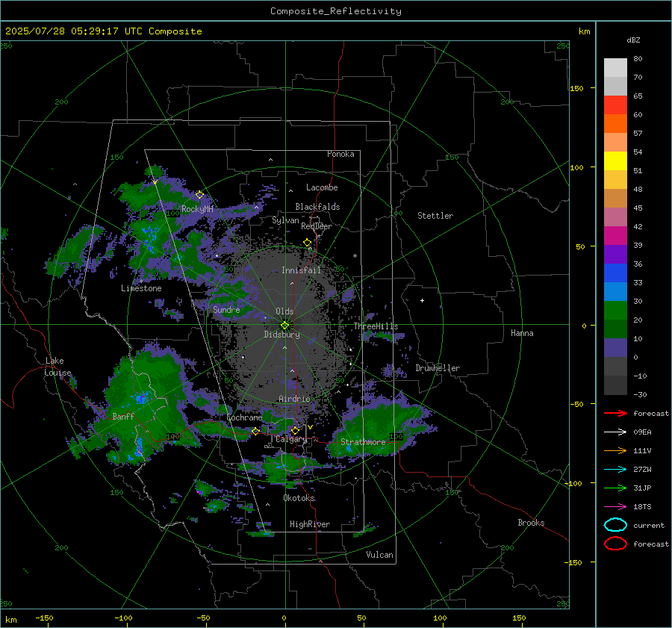Select the red 60-65 dBZ color band

[615, 105]
